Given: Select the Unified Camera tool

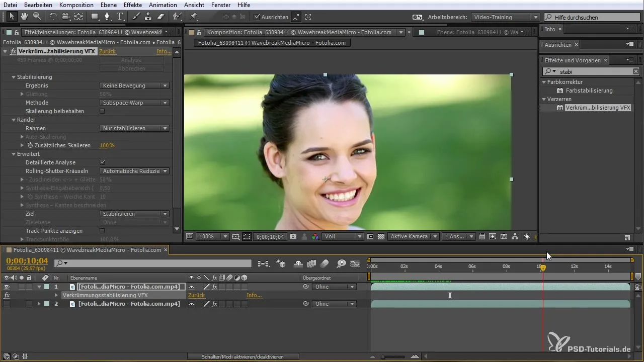Looking at the screenshot, I should [66, 17].
